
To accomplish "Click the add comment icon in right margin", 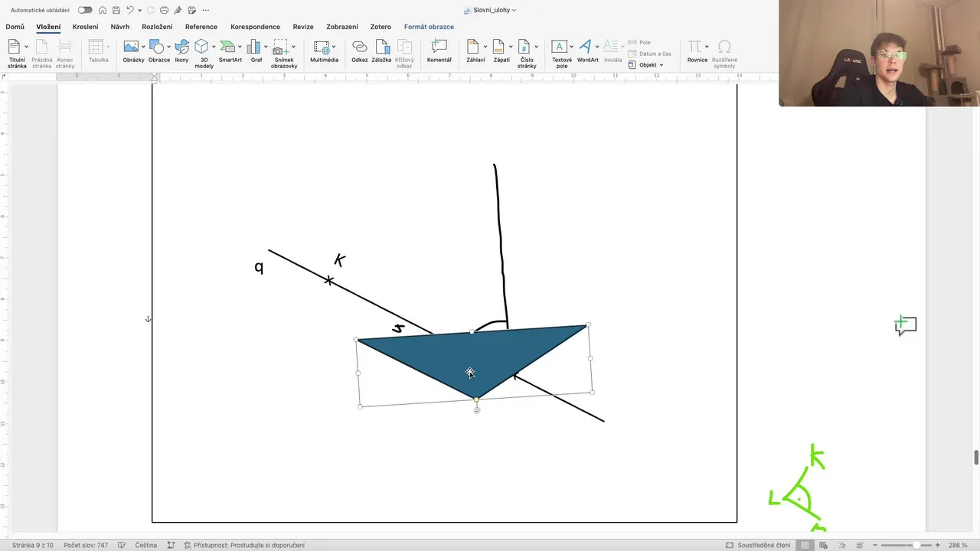I will point(905,326).
